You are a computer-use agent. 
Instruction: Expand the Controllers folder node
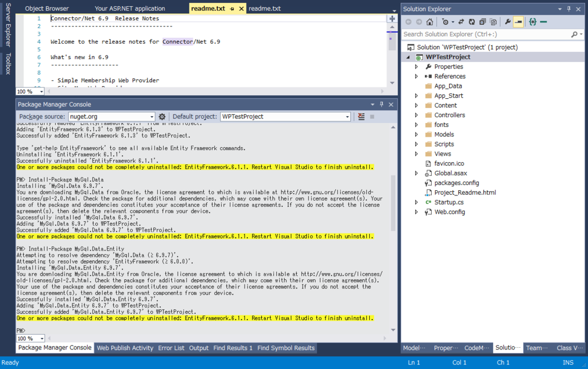416,116
